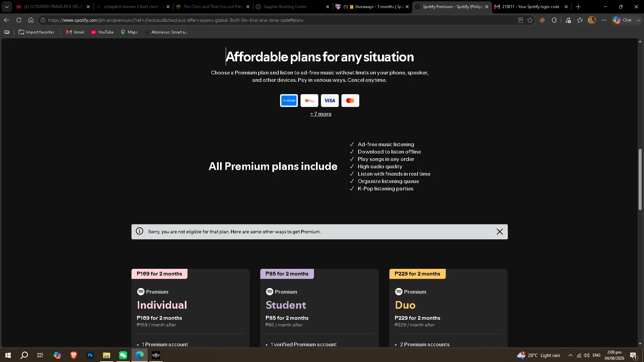The height and width of the screenshot is (362, 644).
Task: Refresh the Spotify page
Action: click(x=19, y=20)
